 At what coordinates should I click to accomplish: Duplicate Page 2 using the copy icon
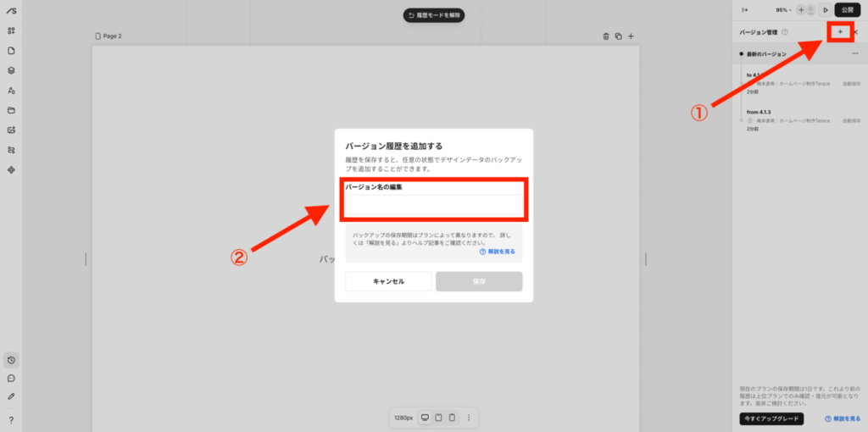tap(618, 36)
